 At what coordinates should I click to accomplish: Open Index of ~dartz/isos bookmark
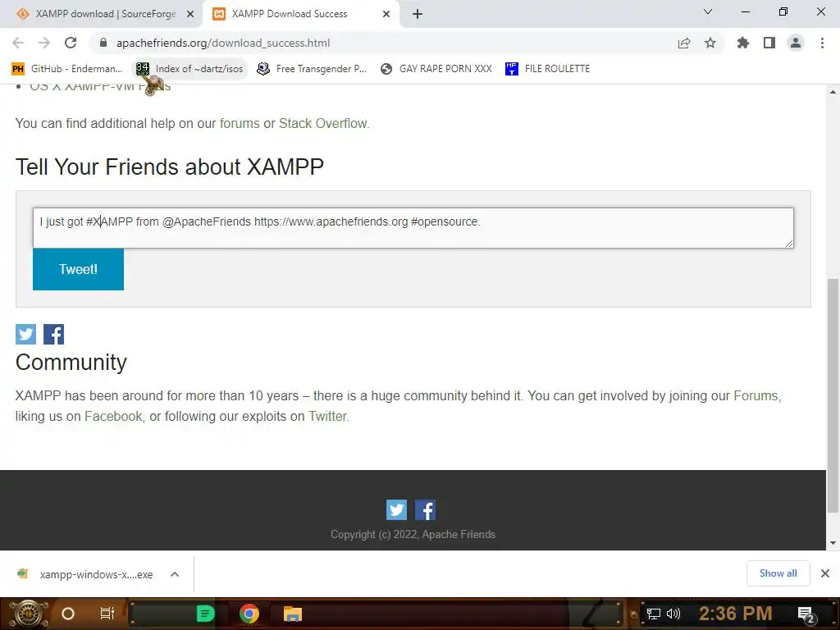190,69
